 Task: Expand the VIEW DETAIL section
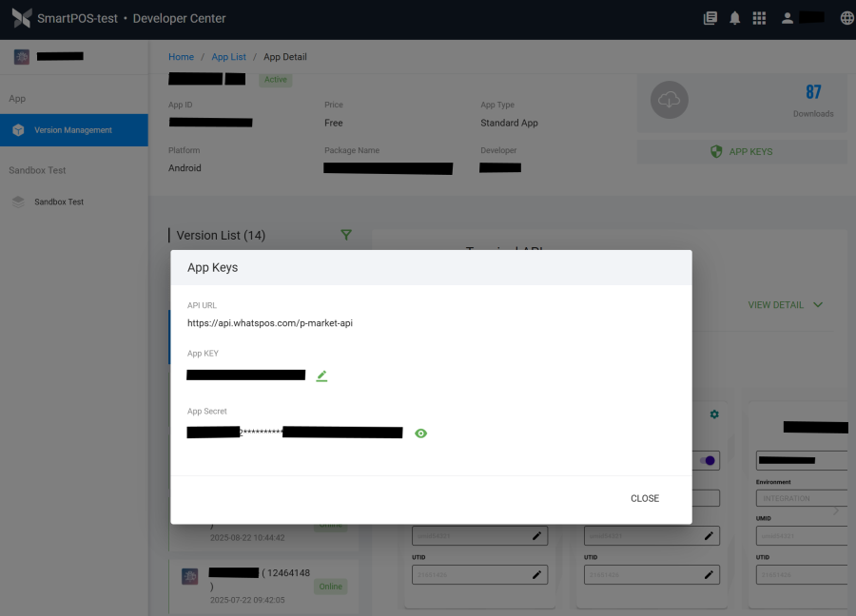785,305
